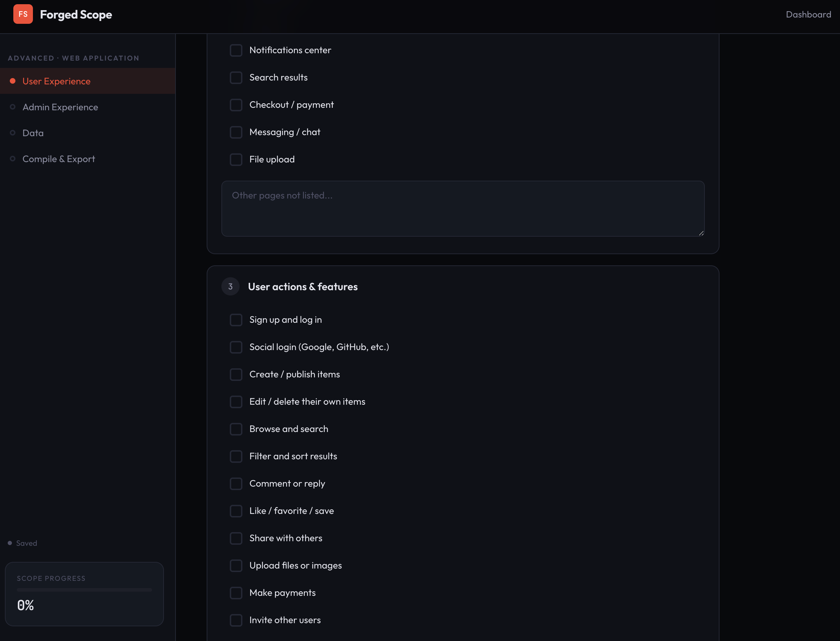The height and width of the screenshot is (641, 840).
Task: Click the numbered badge beside User actions & features
Action: coord(230,286)
